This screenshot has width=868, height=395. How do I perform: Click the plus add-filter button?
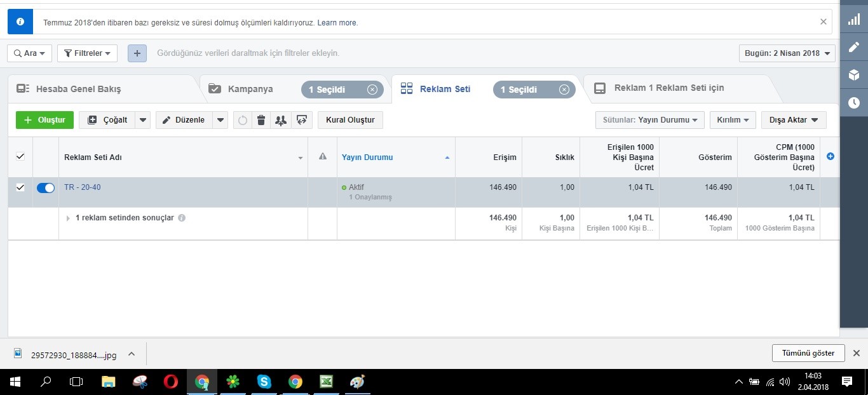pyautogui.click(x=137, y=53)
